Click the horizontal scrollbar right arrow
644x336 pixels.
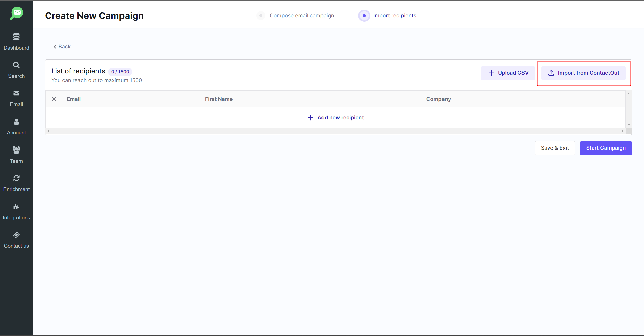click(x=622, y=131)
